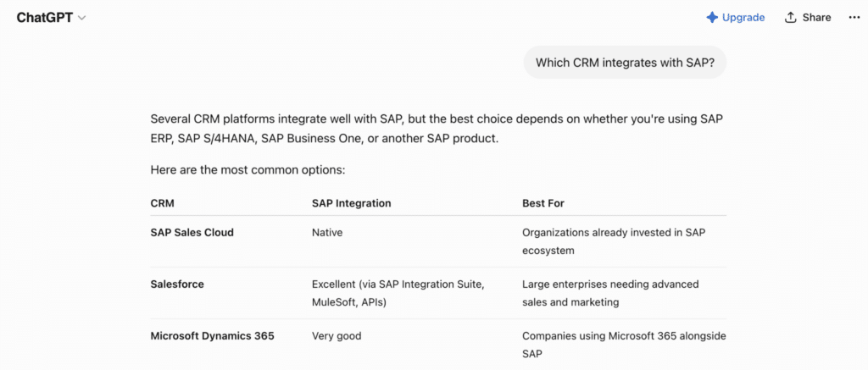Click the 'Best For' column header
Viewport: 868px width, 370px height.
tap(543, 203)
